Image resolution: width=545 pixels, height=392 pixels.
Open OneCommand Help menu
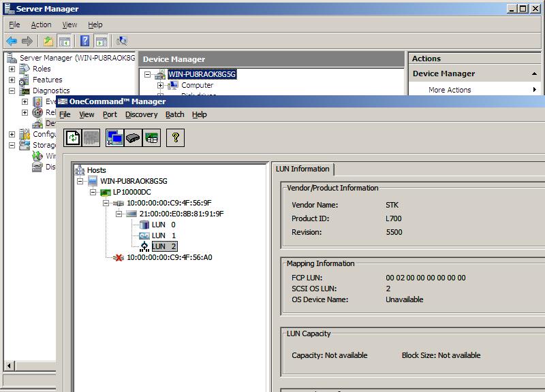click(x=200, y=114)
